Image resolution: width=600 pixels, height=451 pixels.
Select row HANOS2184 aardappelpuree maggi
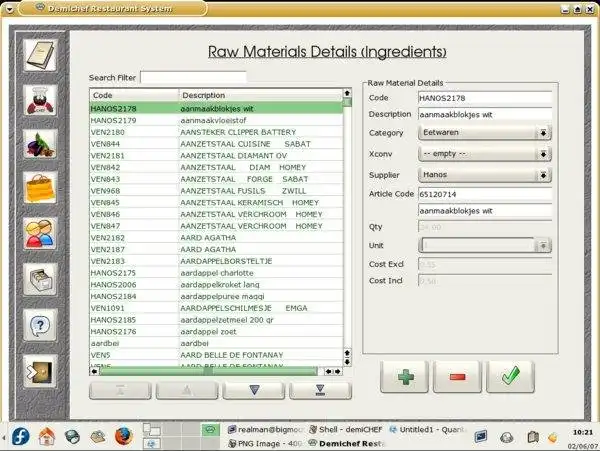(x=216, y=296)
